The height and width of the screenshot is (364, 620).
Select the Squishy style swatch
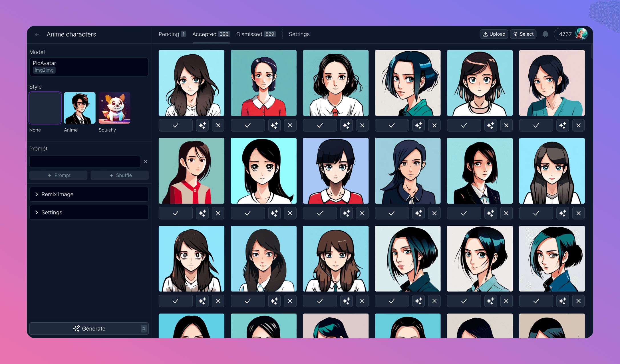pos(114,108)
